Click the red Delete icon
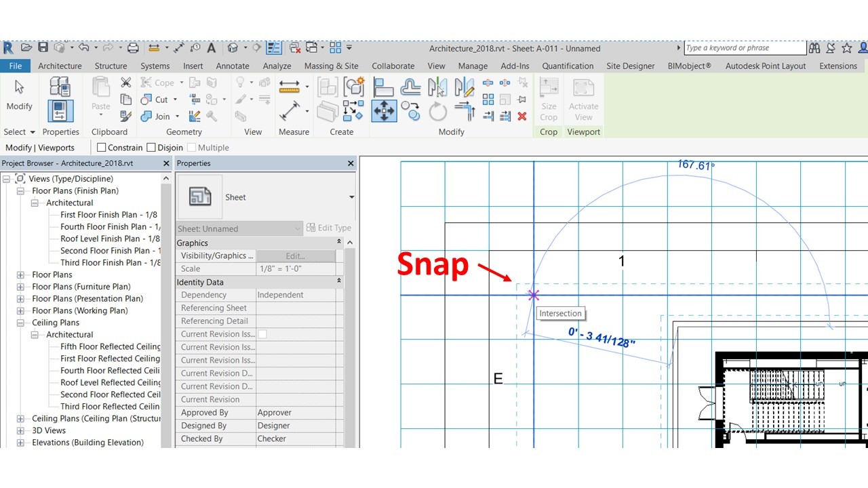This screenshot has width=868, height=488. [521, 117]
